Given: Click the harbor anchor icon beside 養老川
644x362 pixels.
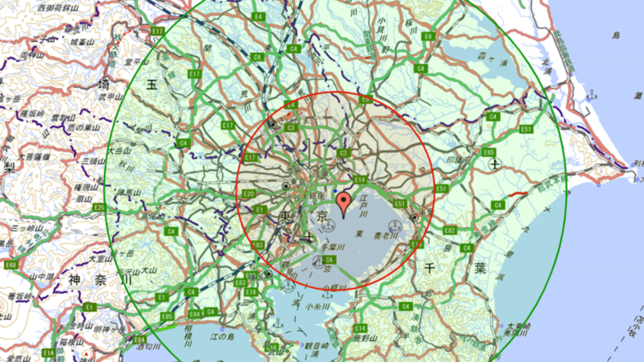Looking at the screenshot, I should point(395,227).
